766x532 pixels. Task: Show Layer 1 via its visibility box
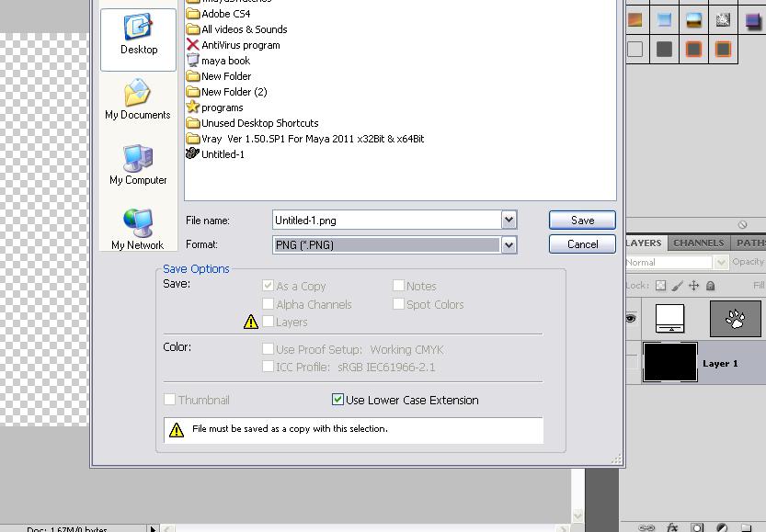[632, 362]
